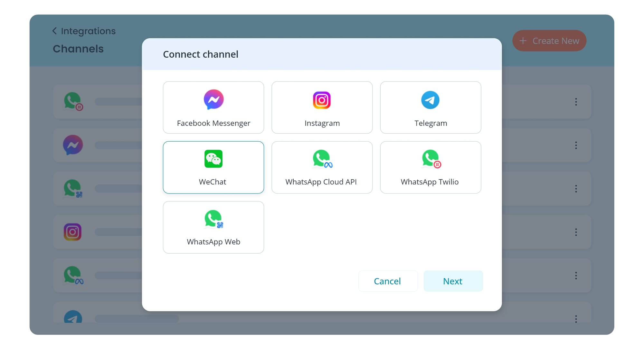Select the WeChat channel icon
Image resolution: width=644 pixels, height=349 pixels.
tap(213, 158)
